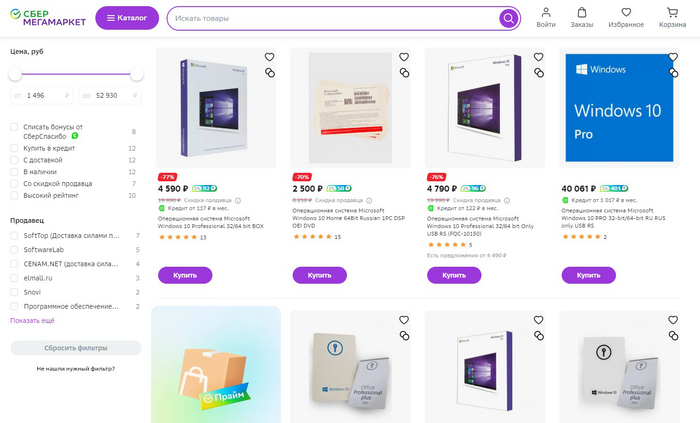Open the Заказы orders icon

(582, 18)
